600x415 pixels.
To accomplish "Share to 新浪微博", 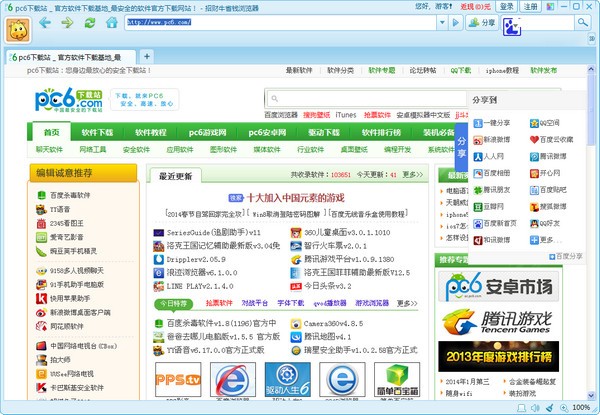I will point(492,140).
